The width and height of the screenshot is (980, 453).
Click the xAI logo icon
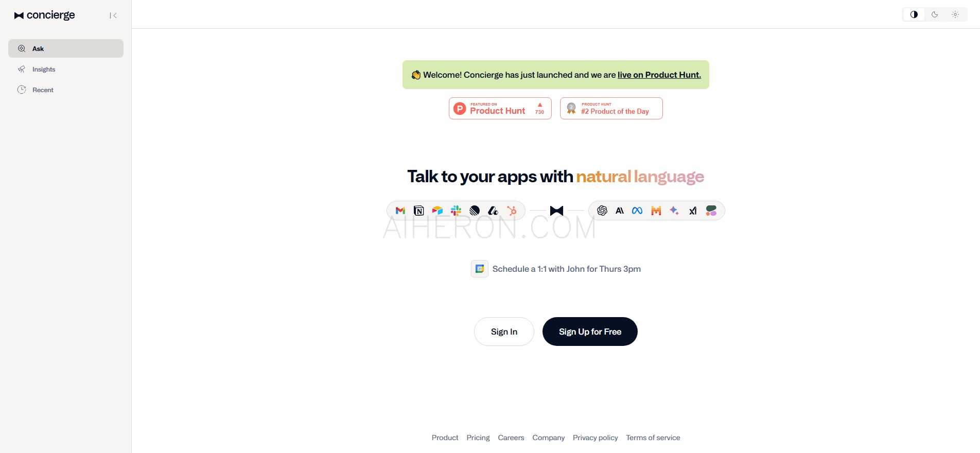693,211
